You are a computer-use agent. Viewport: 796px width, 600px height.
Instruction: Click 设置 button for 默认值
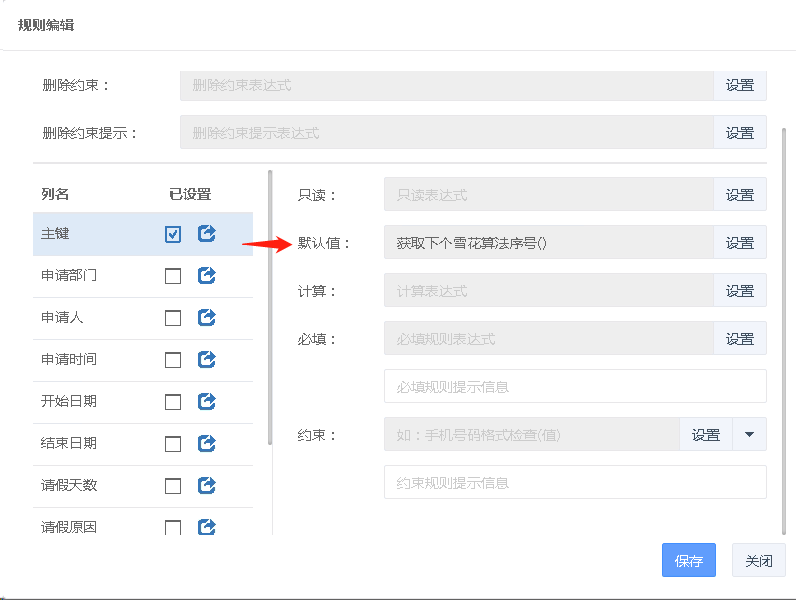(739, 243)
